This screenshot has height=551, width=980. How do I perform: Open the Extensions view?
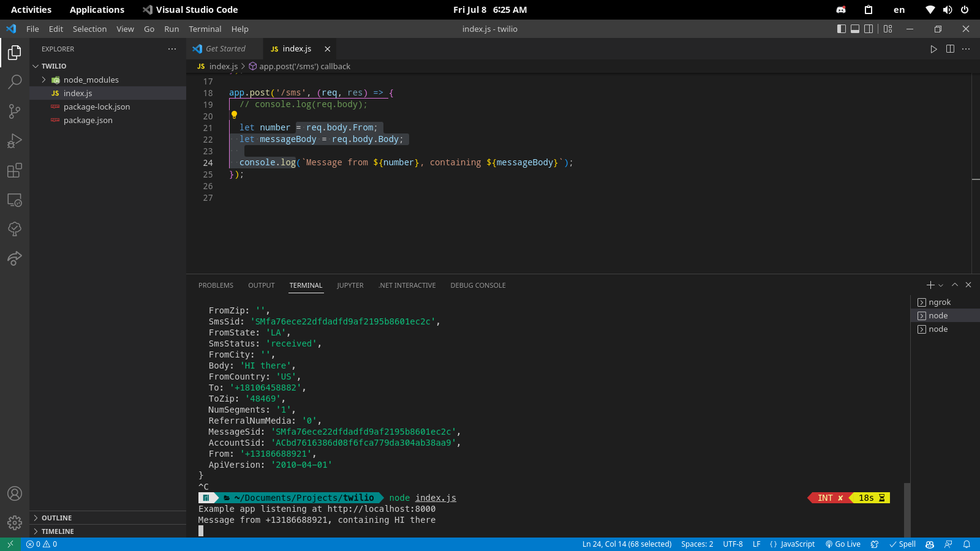[15, 170]
